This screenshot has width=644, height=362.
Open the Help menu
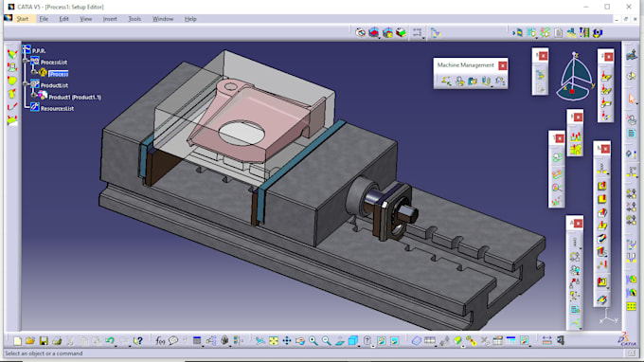[x=190, y=19]
